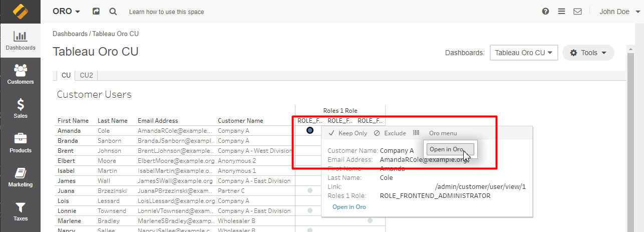Click the search magnifier icon
Viewport: 644px width, 232px height.
(113, 12)
